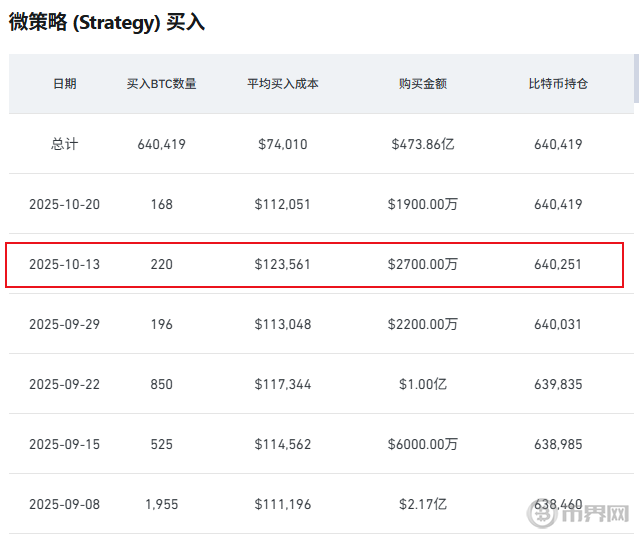
Task: Click the $473.86亿 total amount cell
Action: click(423, 144)
